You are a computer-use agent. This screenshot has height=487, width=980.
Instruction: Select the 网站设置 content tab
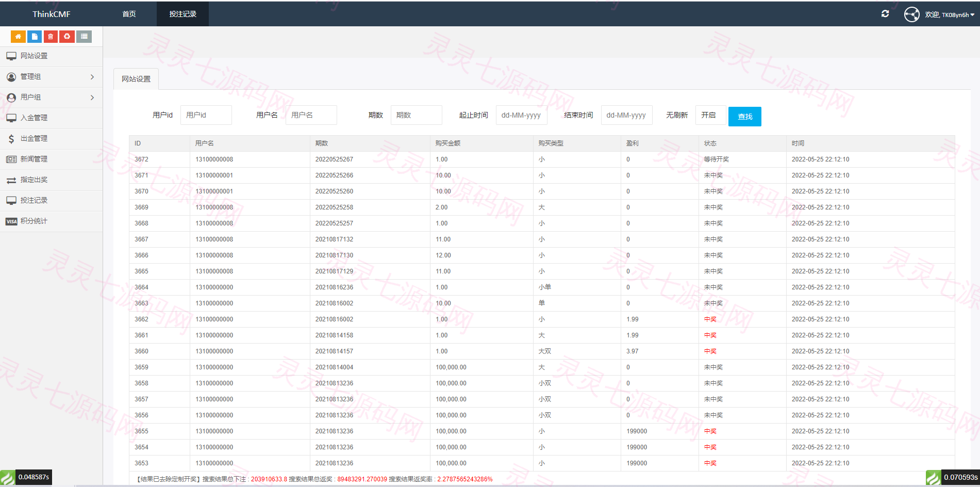[136, 79]
